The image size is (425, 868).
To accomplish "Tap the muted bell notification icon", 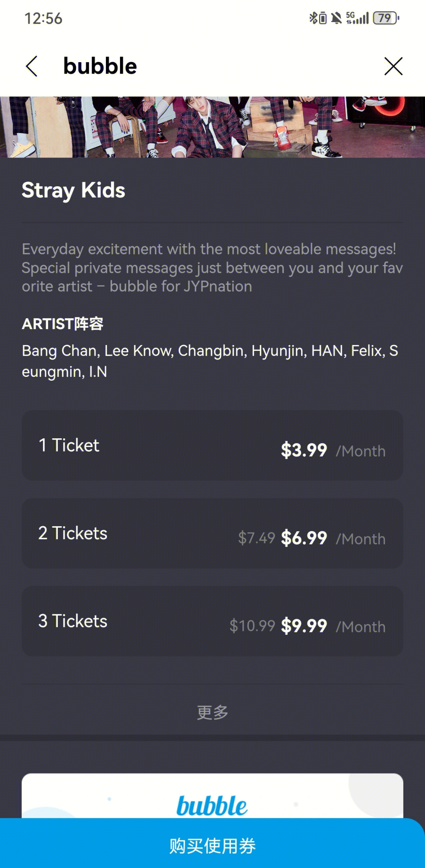I will [x=336, y=18].
